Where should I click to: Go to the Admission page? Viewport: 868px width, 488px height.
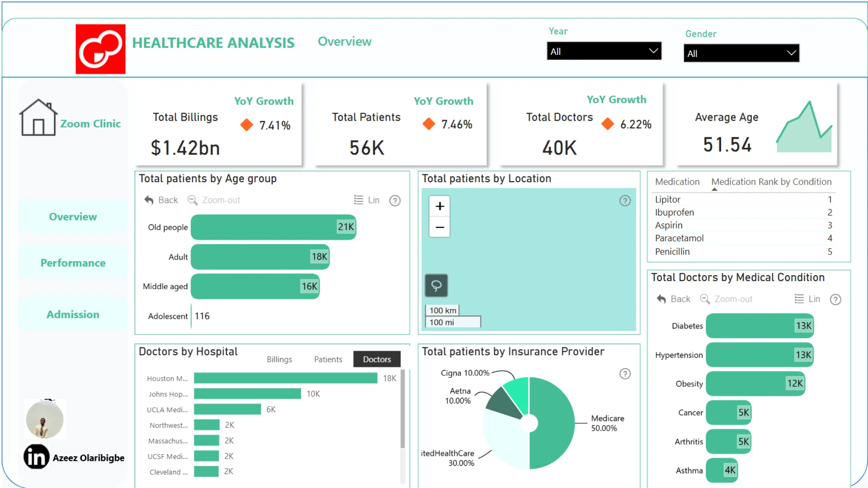[73, 314]
